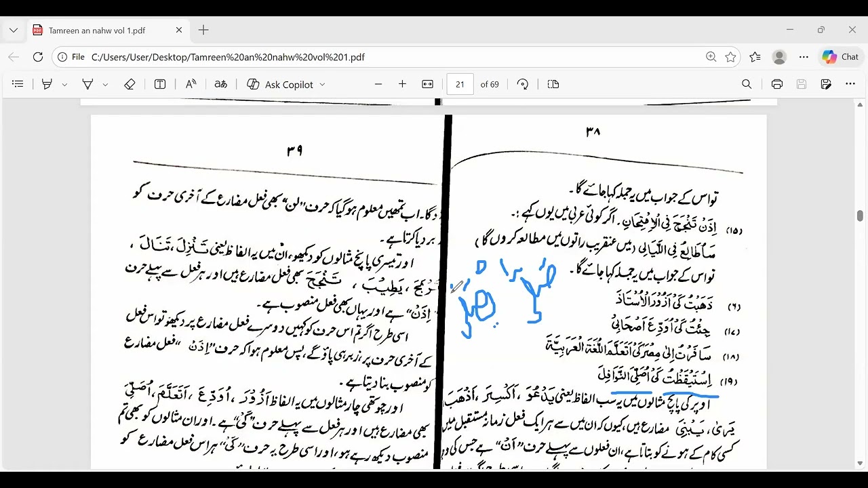Open the Favorites list

pyautogui.click(x=755, y=57)
